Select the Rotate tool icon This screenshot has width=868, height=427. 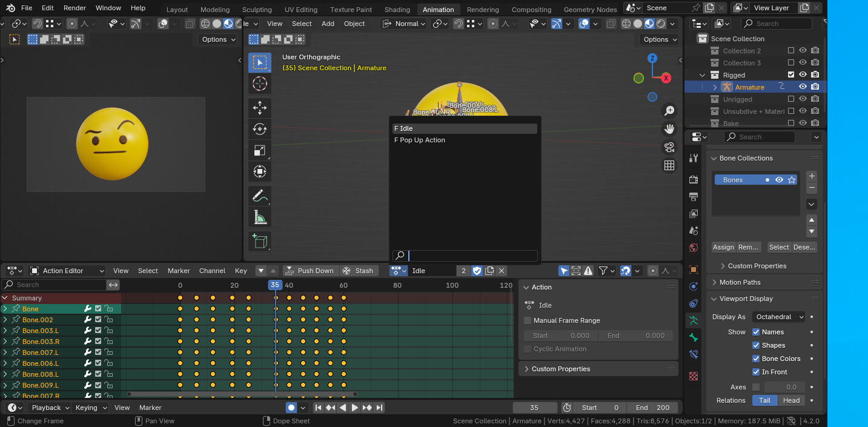[259, 129]
